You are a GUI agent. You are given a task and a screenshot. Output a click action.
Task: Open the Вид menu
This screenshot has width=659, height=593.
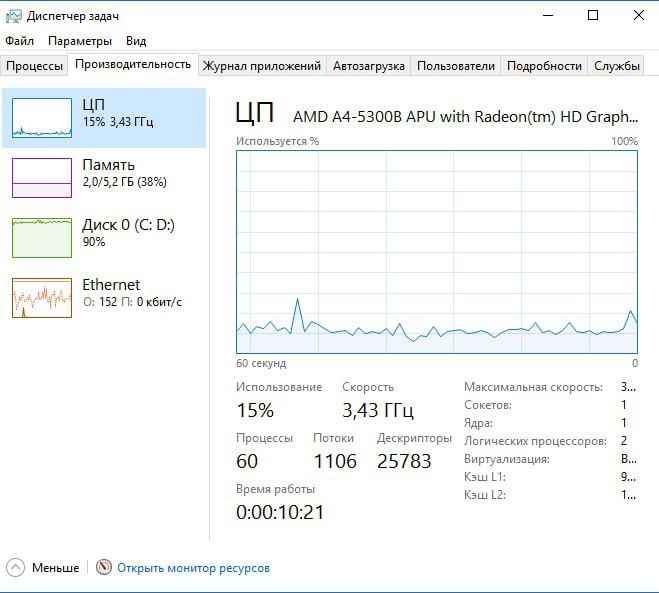pos(136,41)
